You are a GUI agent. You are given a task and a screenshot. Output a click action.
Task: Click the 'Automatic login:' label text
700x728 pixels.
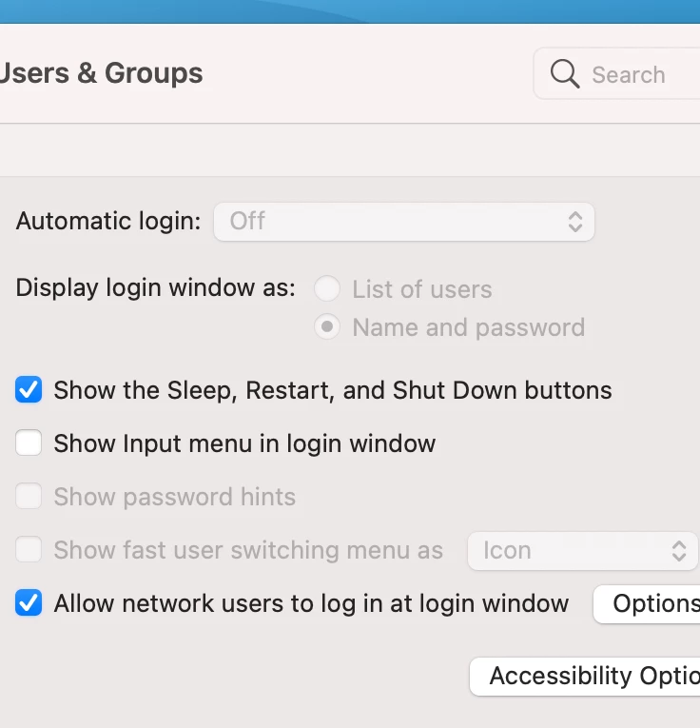[x=108, y=221]
